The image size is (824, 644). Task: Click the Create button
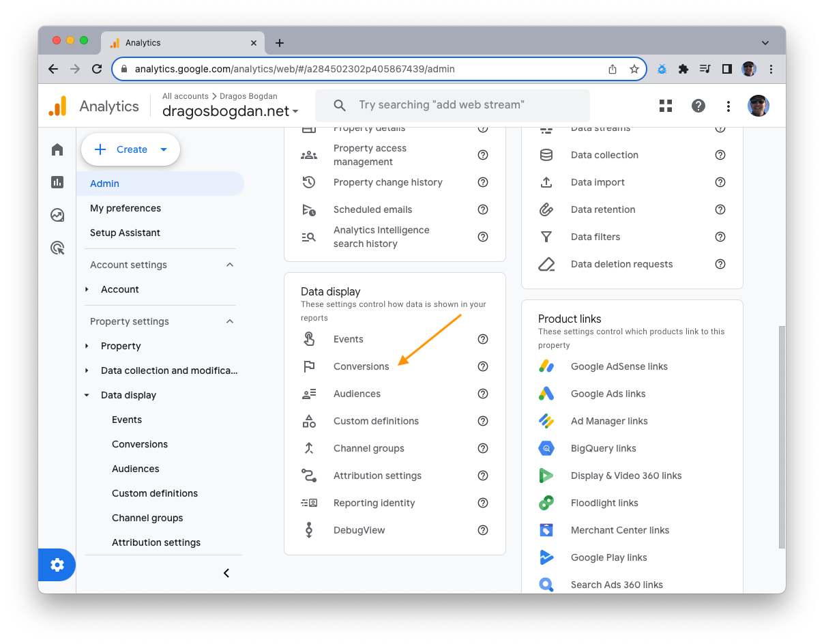tap(130, 149)
